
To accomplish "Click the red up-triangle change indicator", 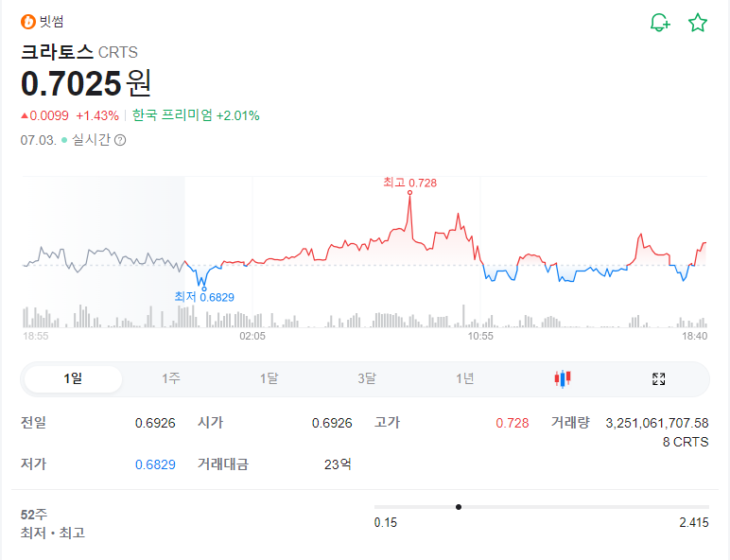I will [25, 115].
